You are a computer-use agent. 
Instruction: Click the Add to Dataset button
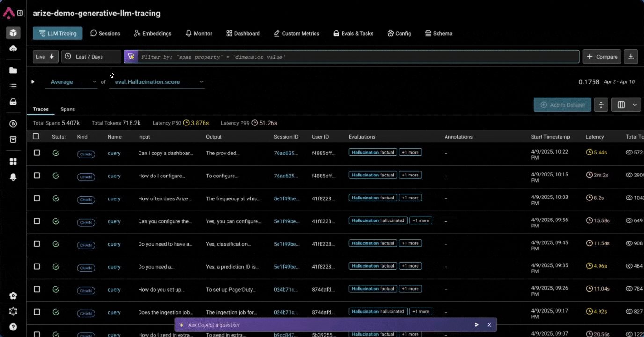click(x=562, y=105)
